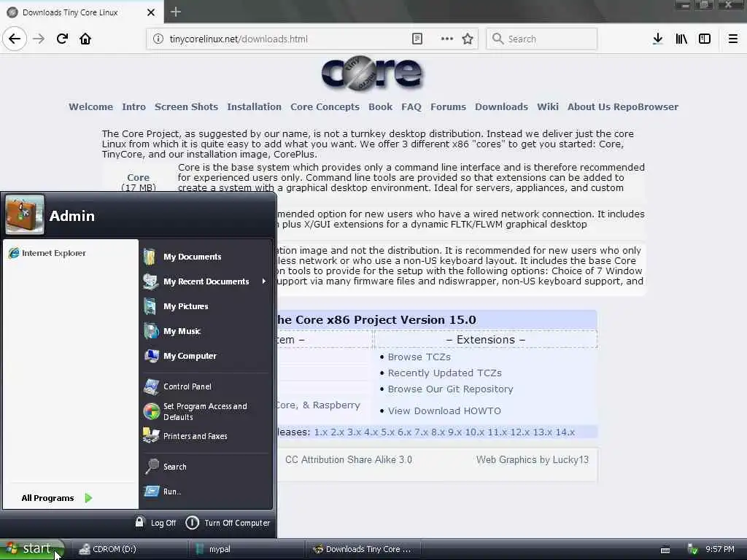Viewport: 747px width, 560px height.
Task: Click the forward navigation arrow
Action: tap(39, 39)
